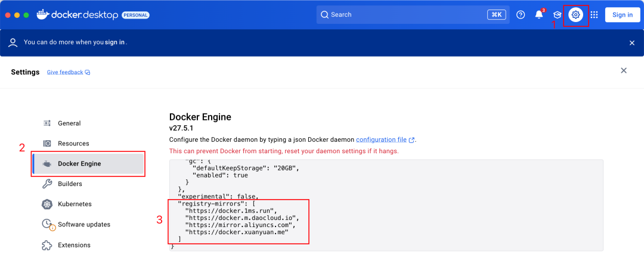Click the "https://docker.m.daocloud.io" mirror line

[242, 218]
